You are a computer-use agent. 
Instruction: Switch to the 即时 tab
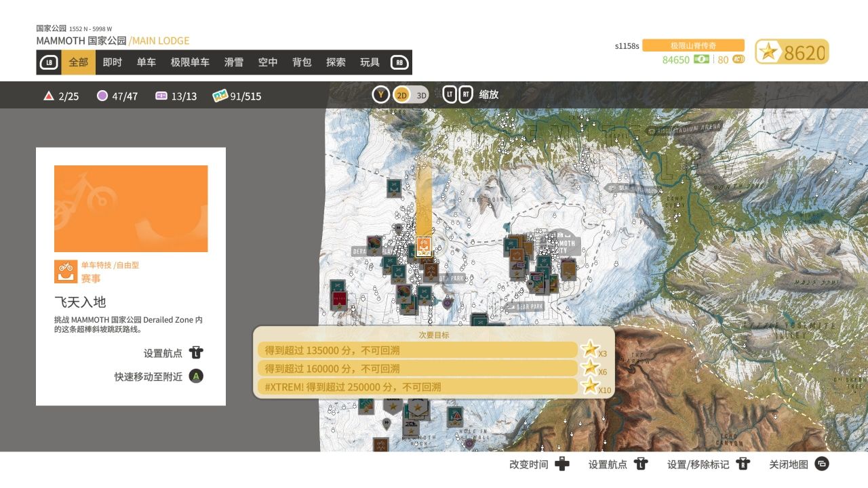[x=113, y=62]
